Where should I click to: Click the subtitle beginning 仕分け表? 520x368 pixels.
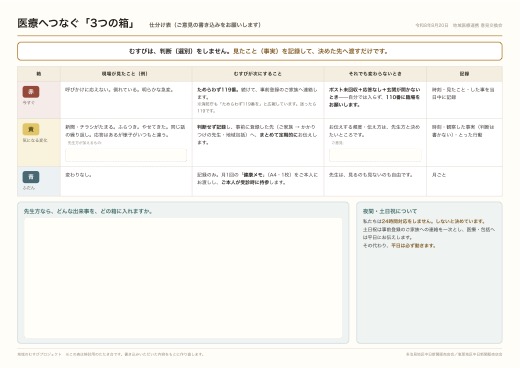pyautogui.click(x=205, y=25)
